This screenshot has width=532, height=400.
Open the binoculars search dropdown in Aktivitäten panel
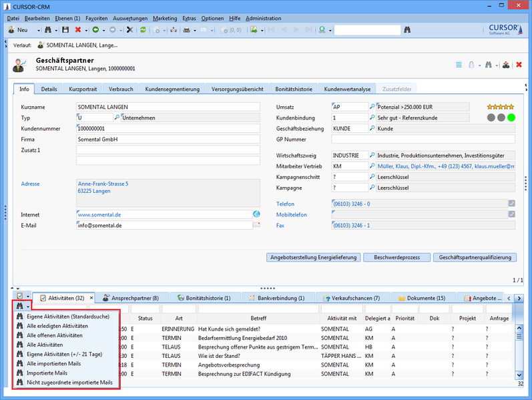point(22,307)
